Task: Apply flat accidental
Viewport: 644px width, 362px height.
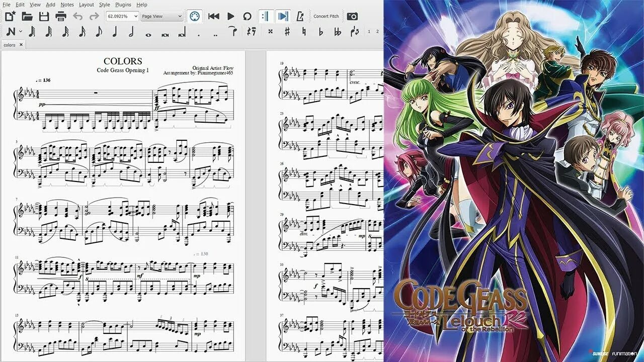Action: tap(321, 32)
